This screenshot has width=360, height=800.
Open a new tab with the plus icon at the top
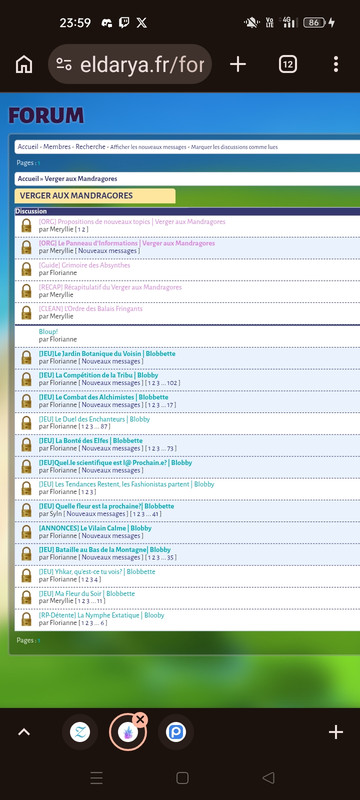point(238,64)
